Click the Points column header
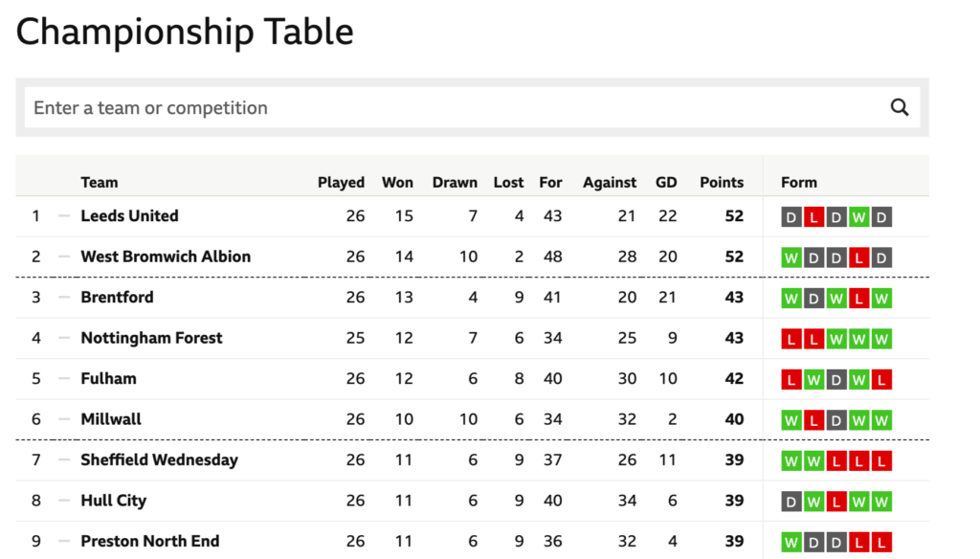This screenshot has width=980, height=559. 722,182
